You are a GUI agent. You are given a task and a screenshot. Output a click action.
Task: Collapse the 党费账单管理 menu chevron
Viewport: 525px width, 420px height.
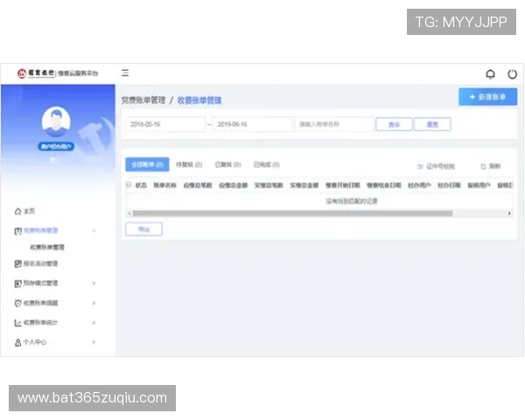point(94,231)
